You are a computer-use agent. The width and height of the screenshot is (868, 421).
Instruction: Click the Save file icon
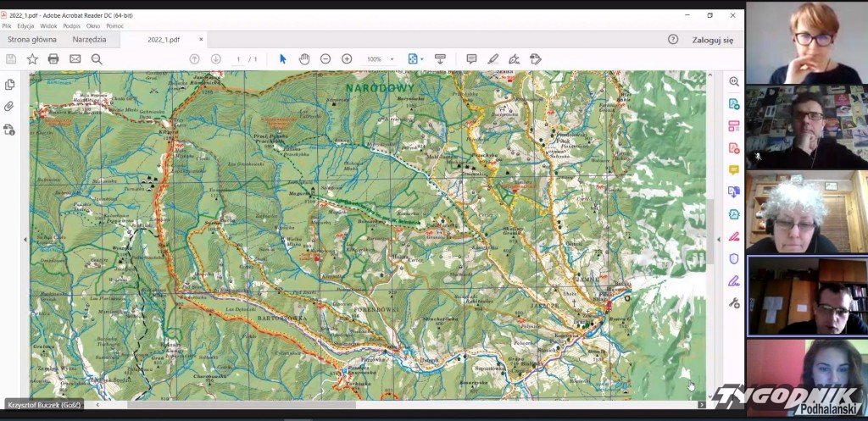pos(11,59)
